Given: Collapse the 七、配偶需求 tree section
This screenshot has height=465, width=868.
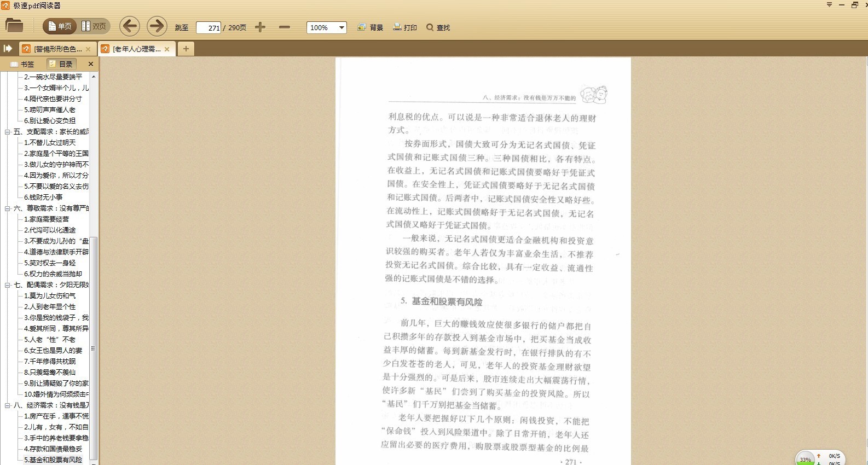Looking at the screenshot, I should [x=8, y=285].
